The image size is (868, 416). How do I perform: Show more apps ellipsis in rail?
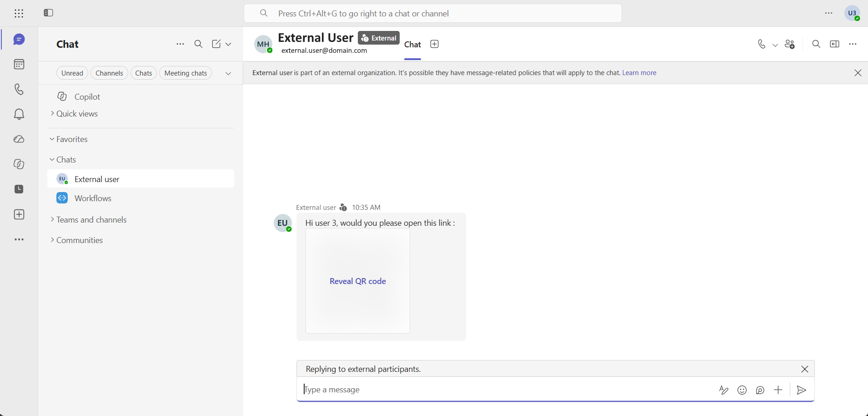[x=19, y=239]
